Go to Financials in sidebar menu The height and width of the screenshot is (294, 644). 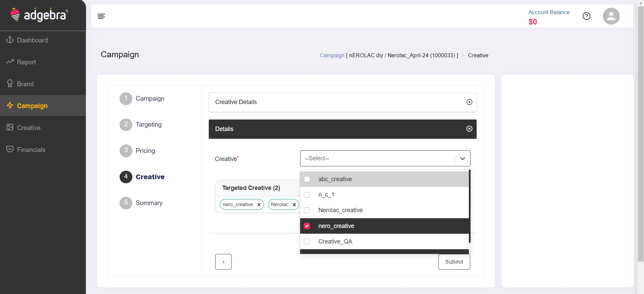click(31, 150)
